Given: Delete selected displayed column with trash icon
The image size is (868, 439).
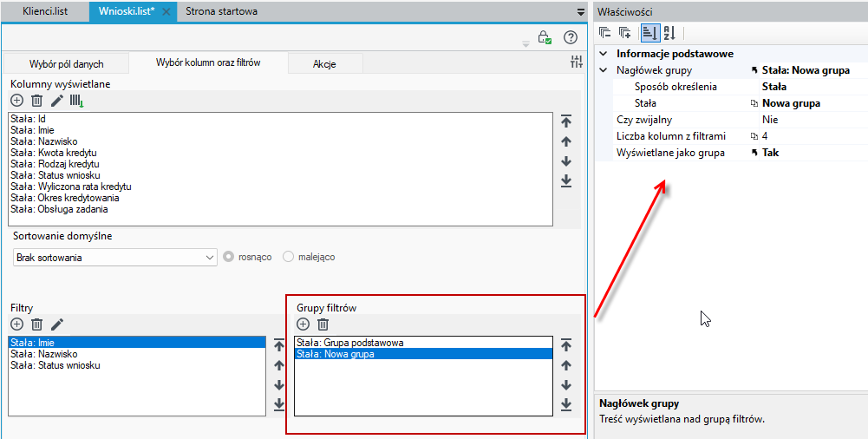Looking at the screenshot, I should (x=36, y=100).
